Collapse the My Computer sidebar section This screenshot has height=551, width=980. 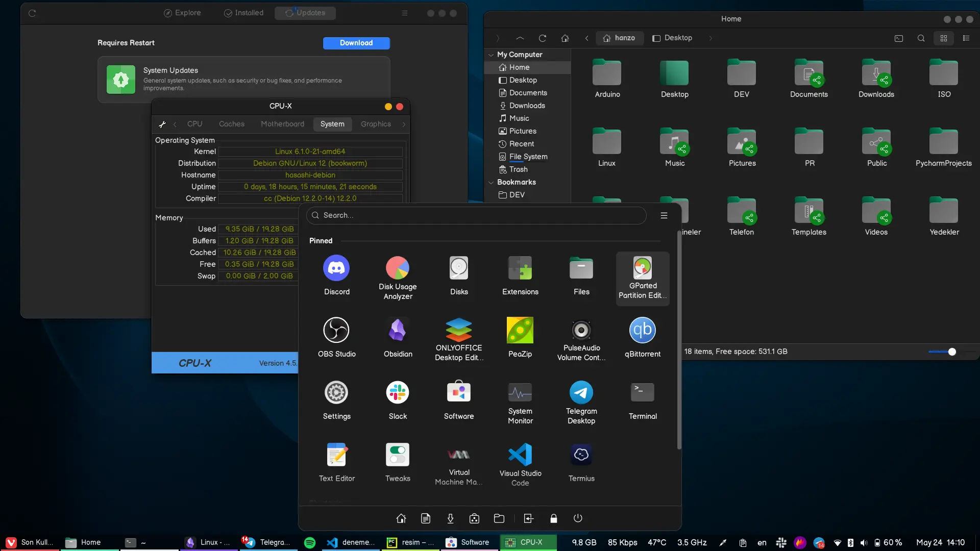[491, 55]
